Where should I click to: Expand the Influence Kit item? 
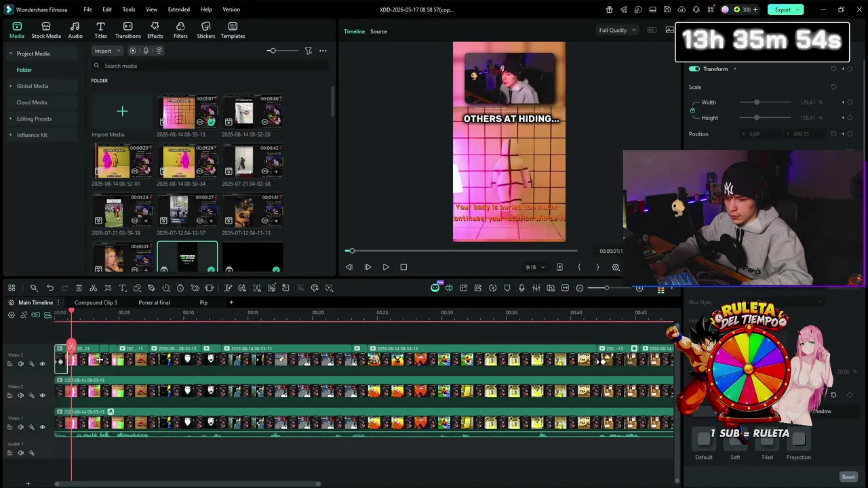[x=10, y=135]
